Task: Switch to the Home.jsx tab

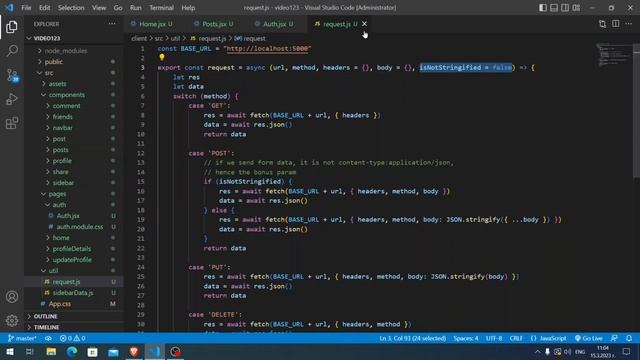Action: pyautogui.click(x=152, y=24)
